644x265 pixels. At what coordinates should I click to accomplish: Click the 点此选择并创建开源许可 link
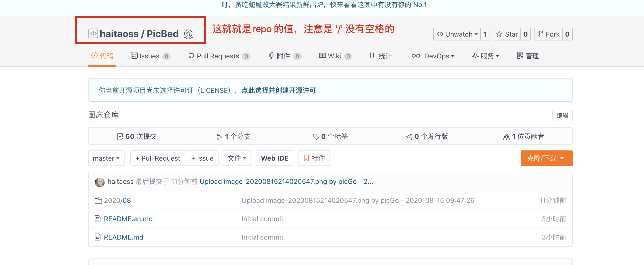[278, 90]
